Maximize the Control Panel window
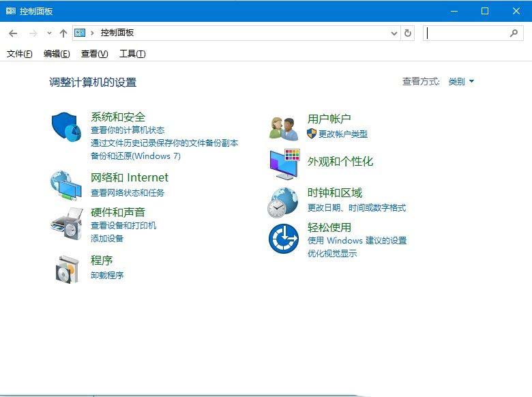Image resolution: width=532 pixels, height=397 pixels. pyautogui.click(x=485, y=11)
